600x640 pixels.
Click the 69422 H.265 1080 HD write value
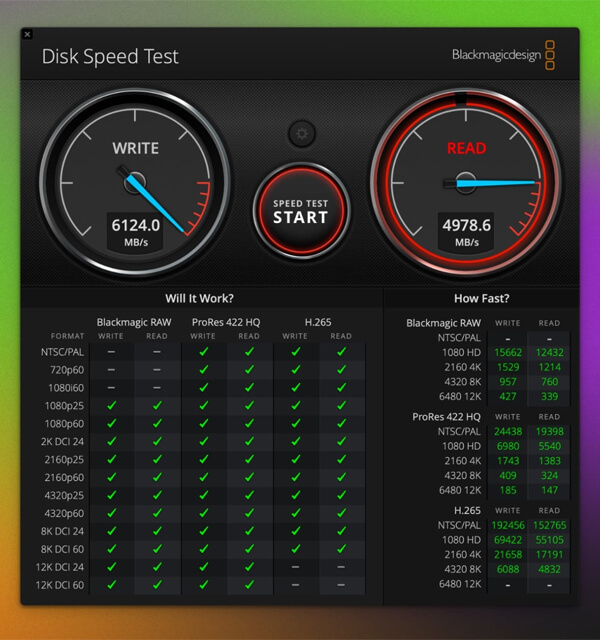coord(508,540)
